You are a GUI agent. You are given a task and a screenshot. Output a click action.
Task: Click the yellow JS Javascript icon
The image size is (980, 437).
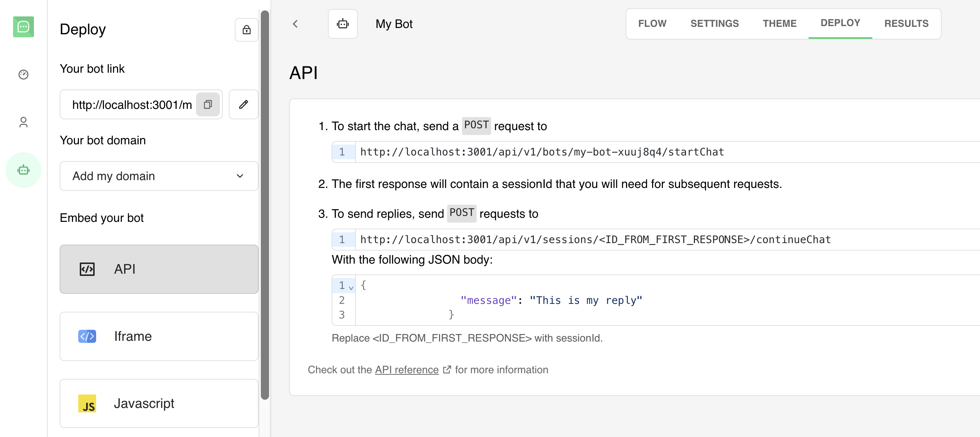88,403
